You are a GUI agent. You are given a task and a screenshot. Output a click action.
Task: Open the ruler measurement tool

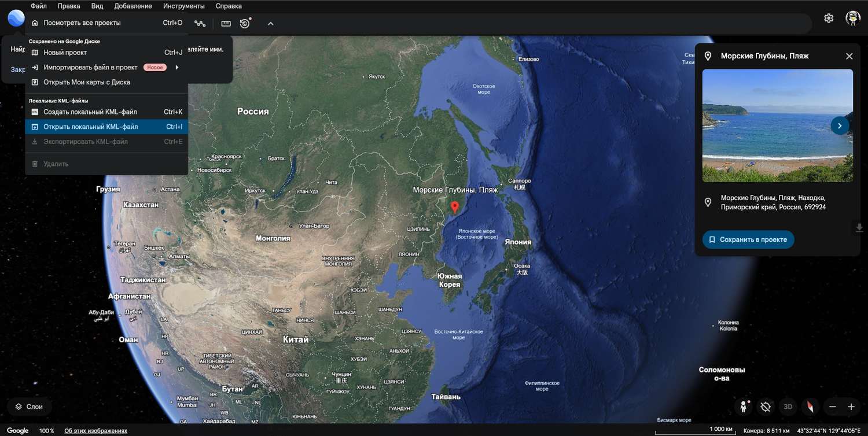tap(226, 24)
